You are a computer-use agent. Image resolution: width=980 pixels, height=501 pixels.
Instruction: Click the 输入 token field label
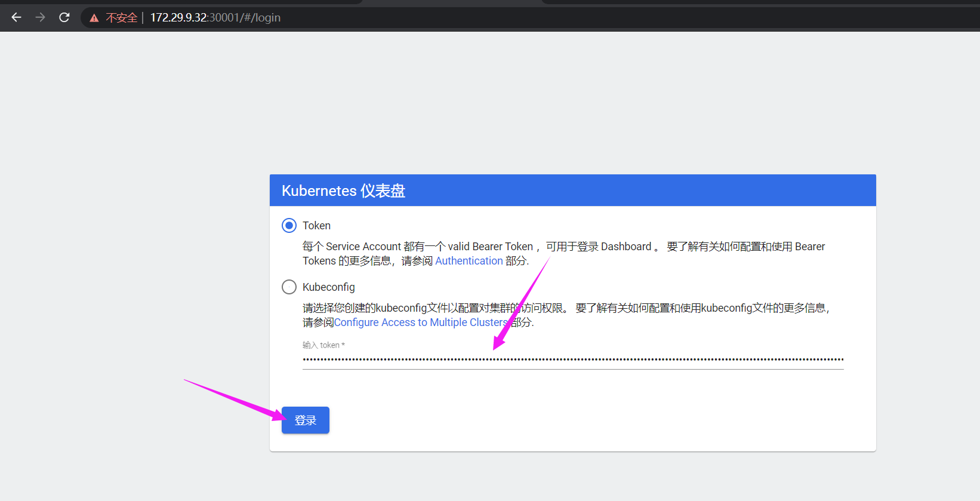click(x=323, y=345)
